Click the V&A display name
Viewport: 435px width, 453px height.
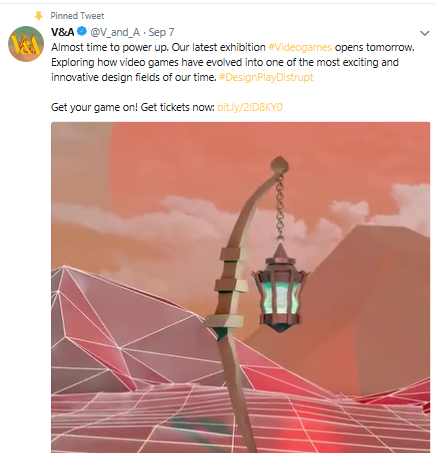63,32
